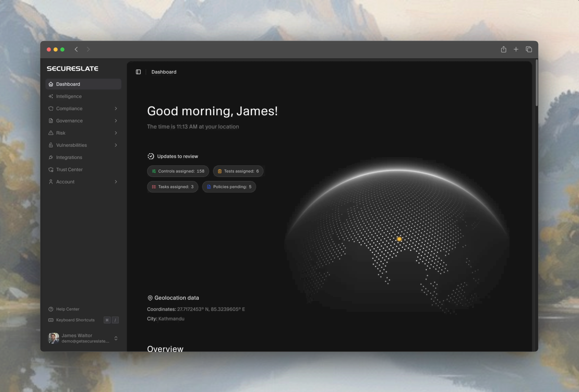Open the user account switcher arrows

[x=116, y=338]
